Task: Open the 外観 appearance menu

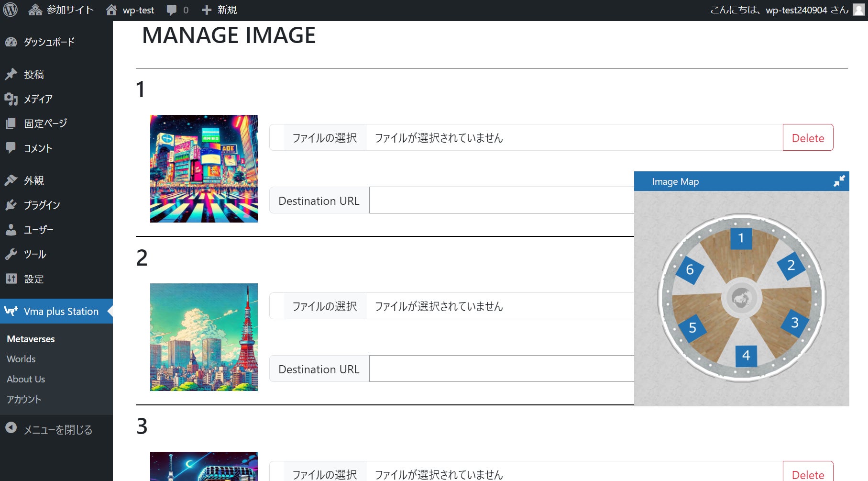Action: pyautogui.click(x=56, y=180)
